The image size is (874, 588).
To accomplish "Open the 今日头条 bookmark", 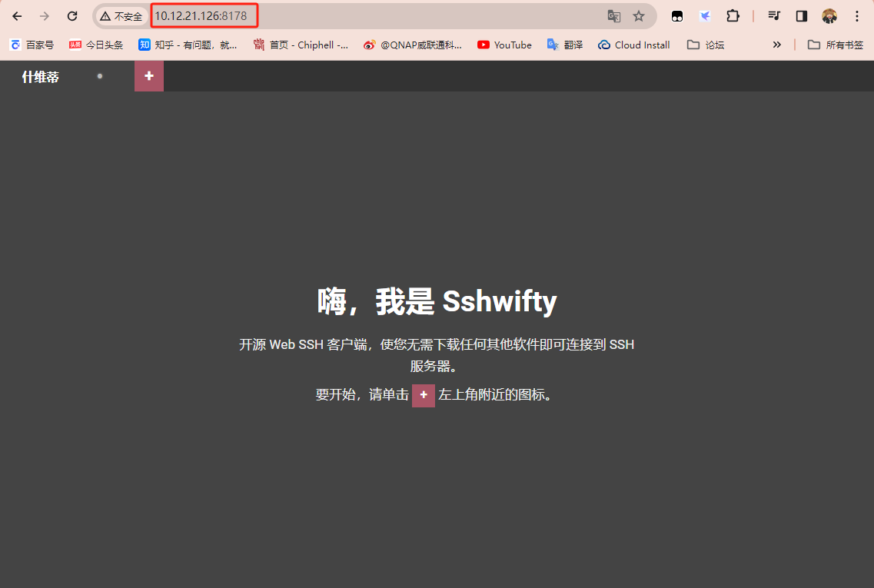I will coord(96,45).
